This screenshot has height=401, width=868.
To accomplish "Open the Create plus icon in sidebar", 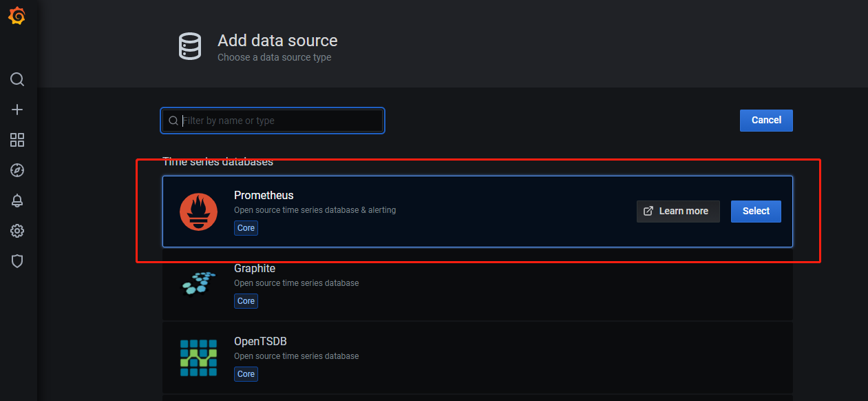I will 17,110.
